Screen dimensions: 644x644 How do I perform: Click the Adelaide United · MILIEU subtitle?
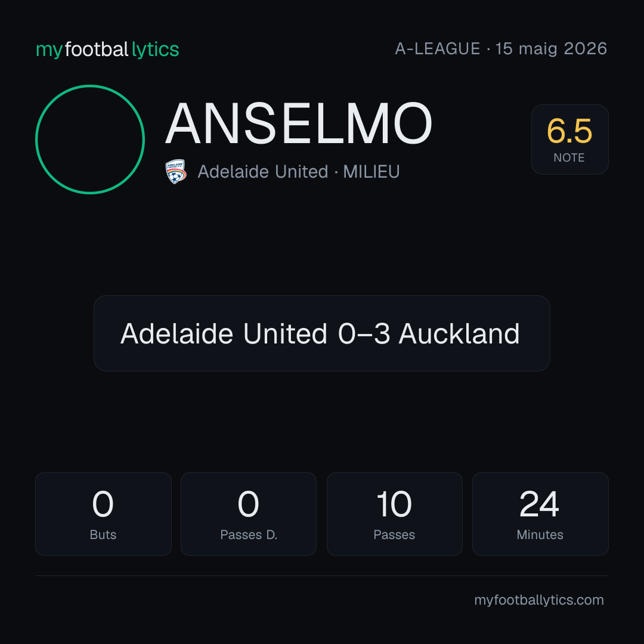pyautogui.click(x=299, y=172)
